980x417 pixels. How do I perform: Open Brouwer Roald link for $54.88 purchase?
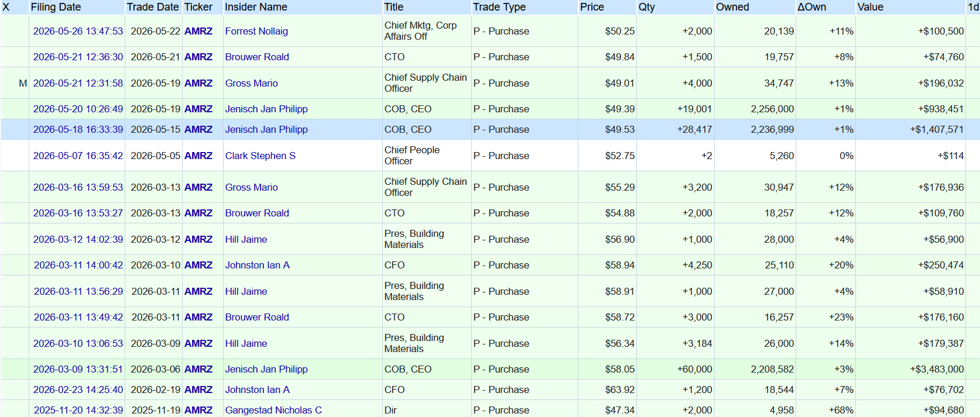click(257, 213)
